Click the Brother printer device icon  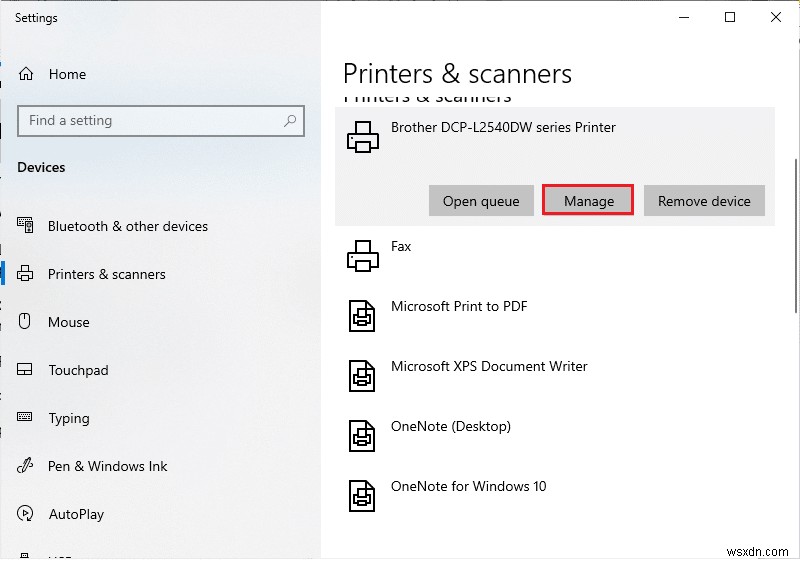pyautogui.click(x=363, y=137)
